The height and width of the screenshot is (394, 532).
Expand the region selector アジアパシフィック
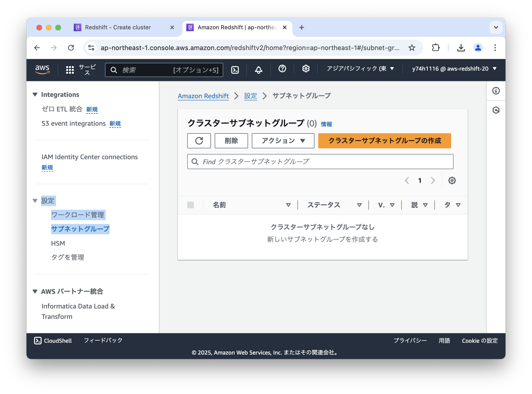tap(360, 69)
